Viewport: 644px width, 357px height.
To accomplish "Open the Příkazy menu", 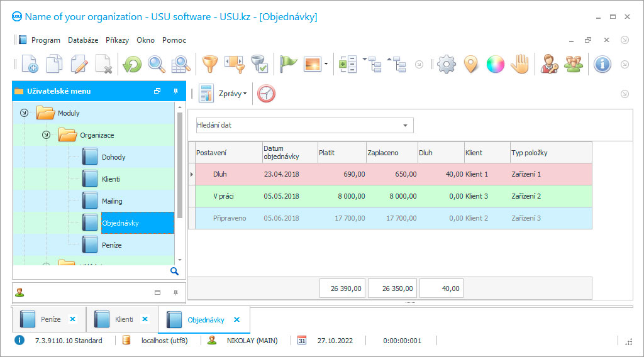I will point(117,40).
